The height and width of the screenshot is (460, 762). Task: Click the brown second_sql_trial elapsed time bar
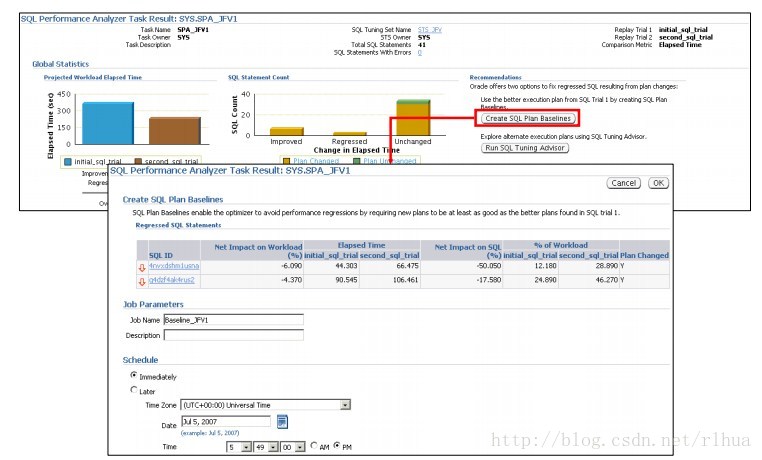tap(175, 131)
